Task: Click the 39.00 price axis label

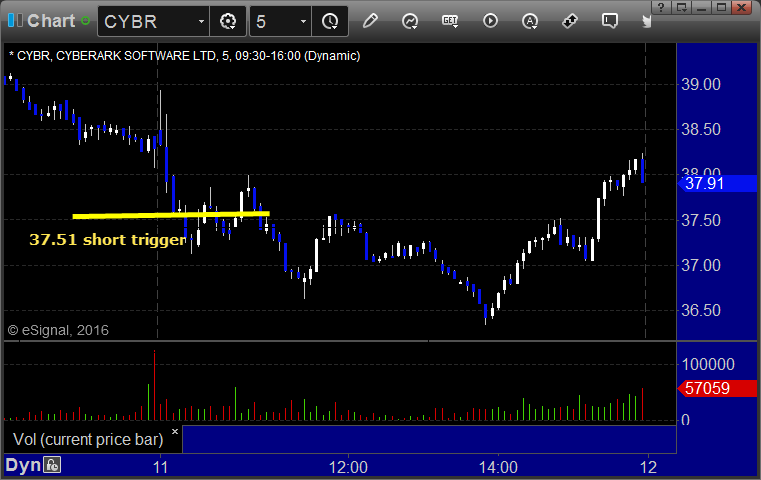Action: (701, 84)
